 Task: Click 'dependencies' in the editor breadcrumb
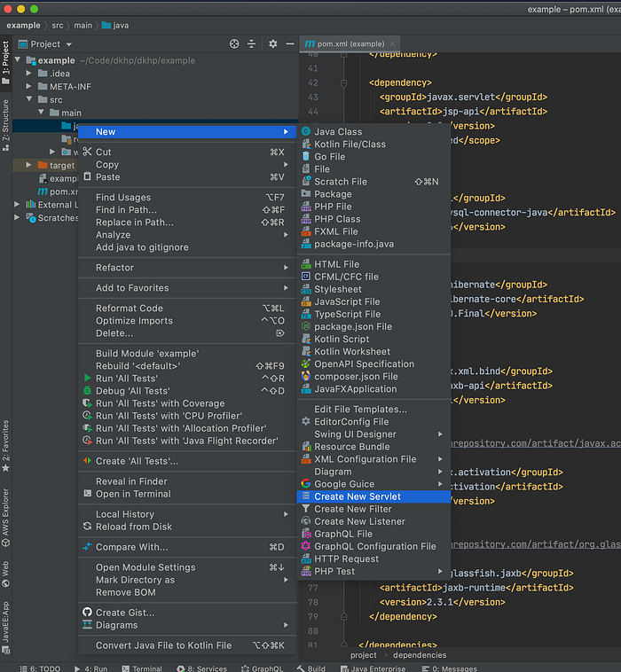pyautogui.click(x=420, y=655)
